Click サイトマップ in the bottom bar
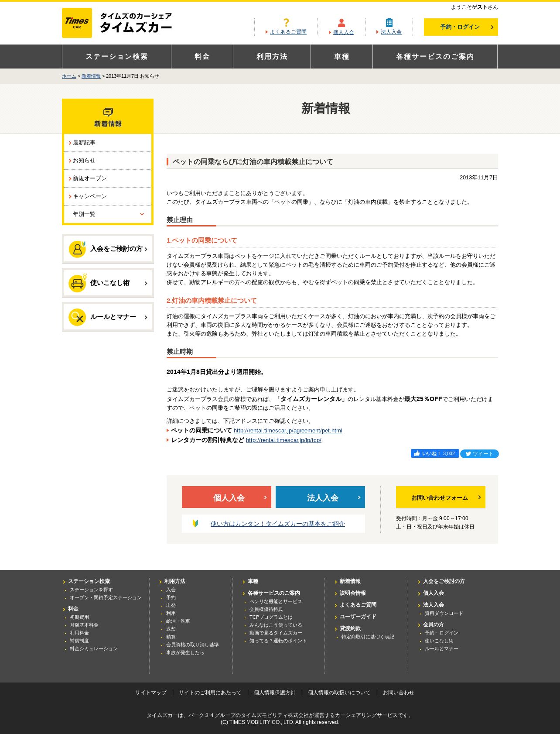Image resolution: width=560 pixels, height=734 pixels. (151, 693)
